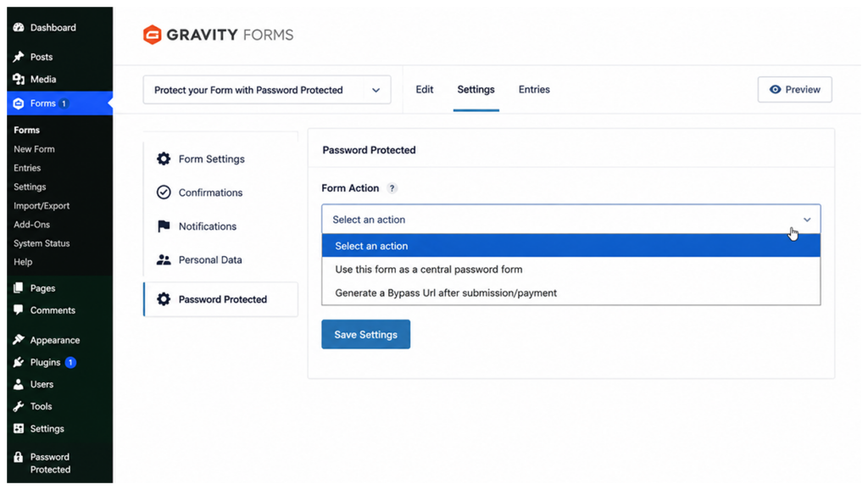Open the Import/Export submenu link
The width and height of the screenshot is (868, 490).
[x=42, y=205]
